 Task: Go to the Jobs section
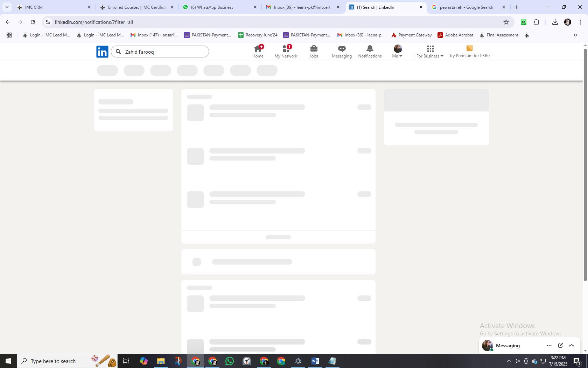click(x=314, y=52)
